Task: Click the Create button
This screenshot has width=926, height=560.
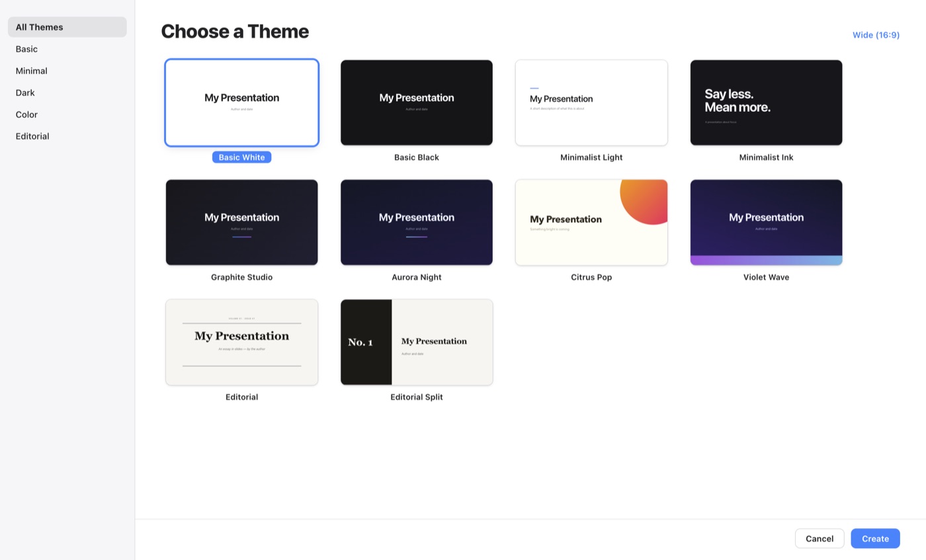Action: [x=875, y=538]
